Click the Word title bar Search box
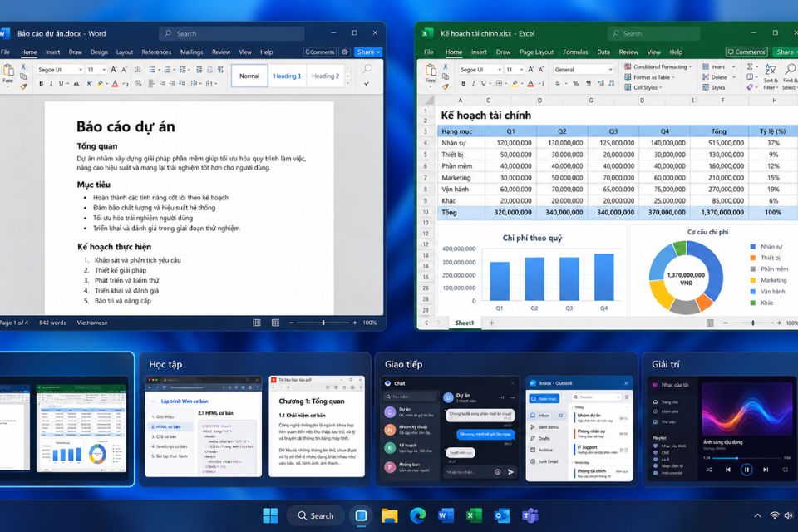 [x=232, y=33]
